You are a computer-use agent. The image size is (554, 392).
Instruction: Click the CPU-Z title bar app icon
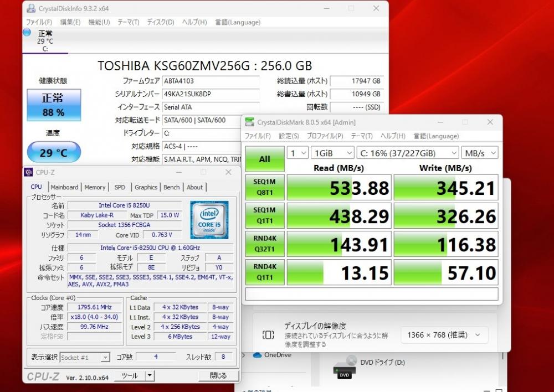(x=28, y=172)
